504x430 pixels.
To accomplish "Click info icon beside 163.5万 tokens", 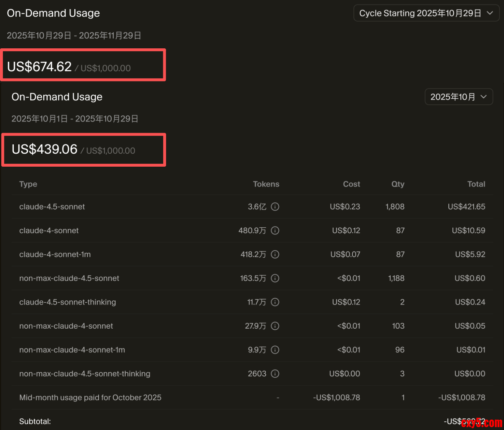I will click(275, 278).
